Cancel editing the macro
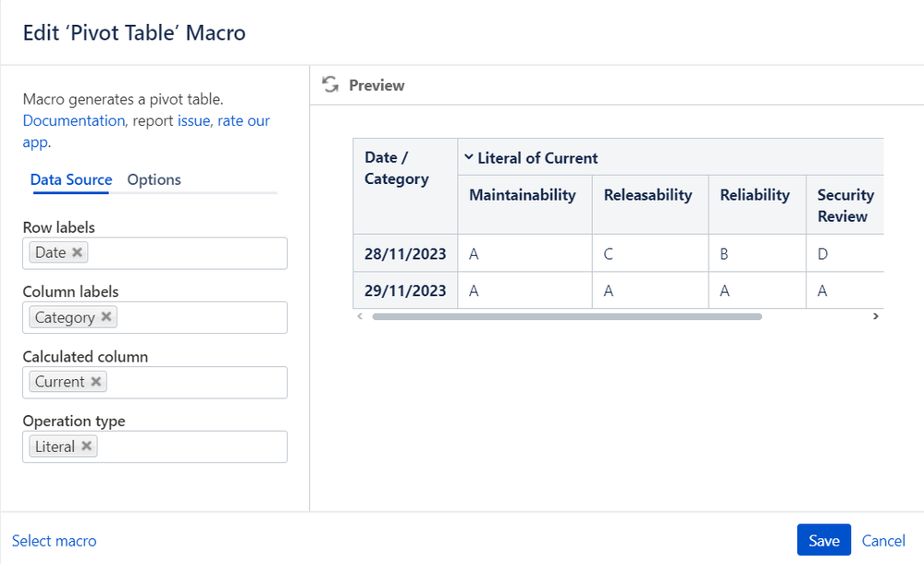Viewport: 924px width, 564px height. 883,541
